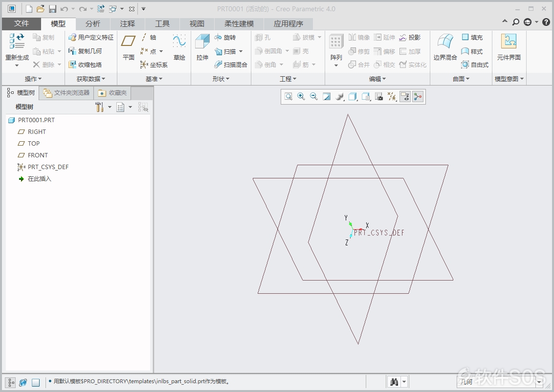Image resolution: width=554 pixels, height=392 pixels.
Task: Click Zoom Out magnifier icon
Action: click(x=314, y=96)
